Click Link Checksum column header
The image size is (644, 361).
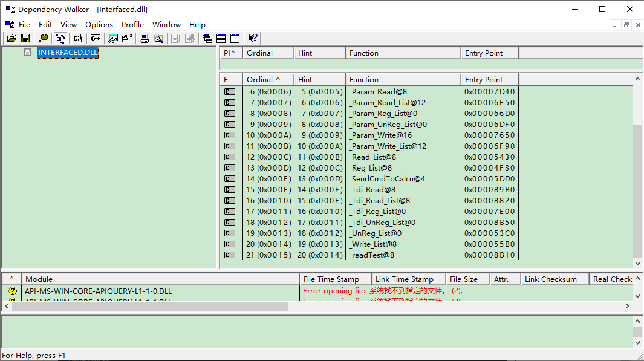click(555, 279)
